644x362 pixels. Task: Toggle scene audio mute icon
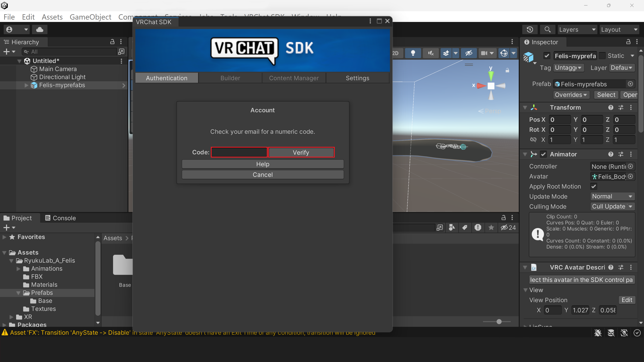coord(431,53)
